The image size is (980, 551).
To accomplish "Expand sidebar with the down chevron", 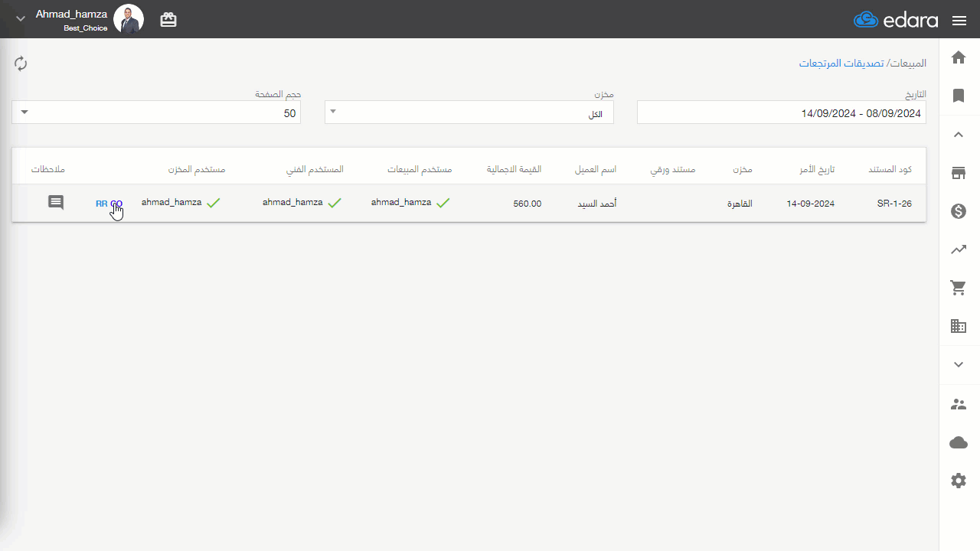I will (x=959, y=365).
